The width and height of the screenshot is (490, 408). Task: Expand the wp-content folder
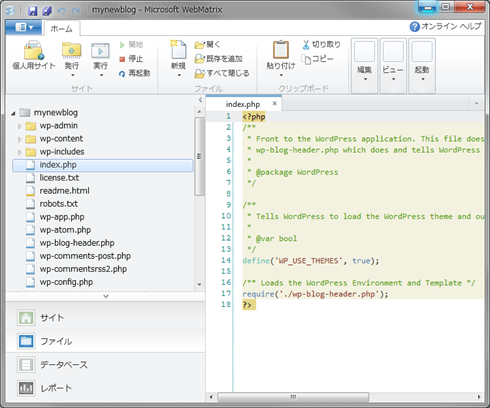point(20,139)
